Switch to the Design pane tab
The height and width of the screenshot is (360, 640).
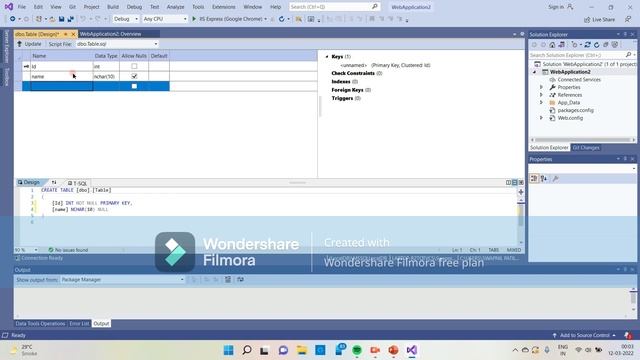coord(29,182)
